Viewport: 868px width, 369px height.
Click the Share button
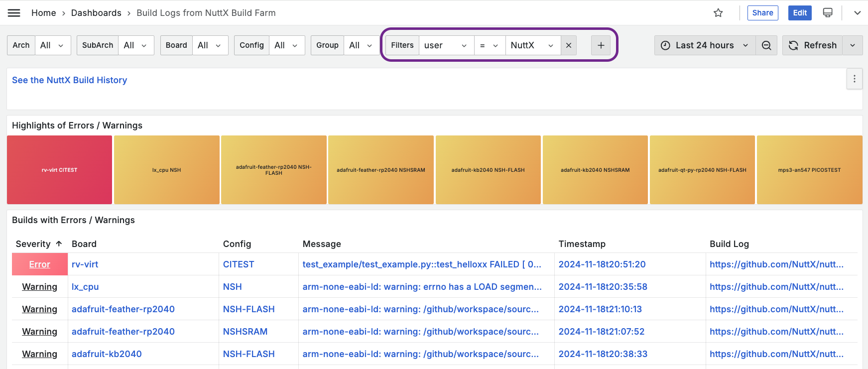(x=762, y=13)
